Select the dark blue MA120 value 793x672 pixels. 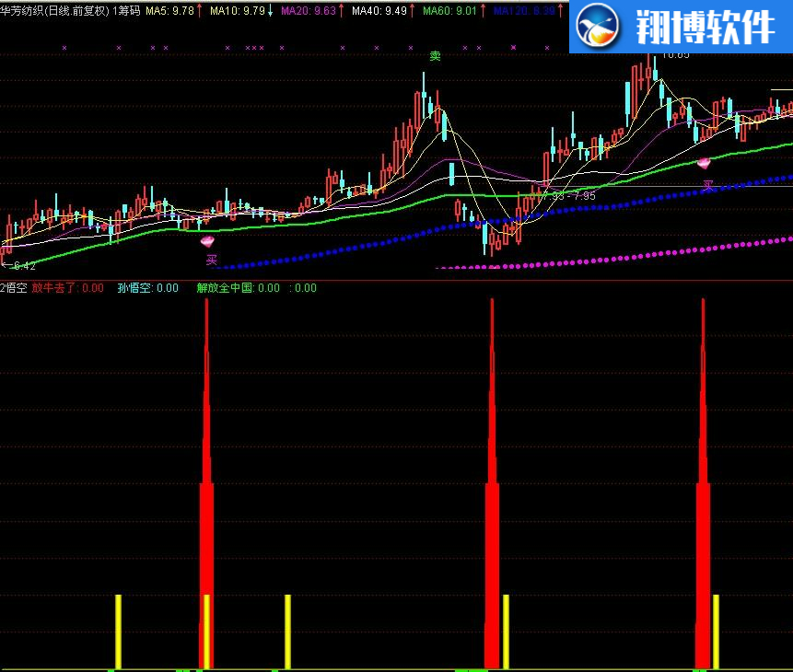[x=524, y=11]
